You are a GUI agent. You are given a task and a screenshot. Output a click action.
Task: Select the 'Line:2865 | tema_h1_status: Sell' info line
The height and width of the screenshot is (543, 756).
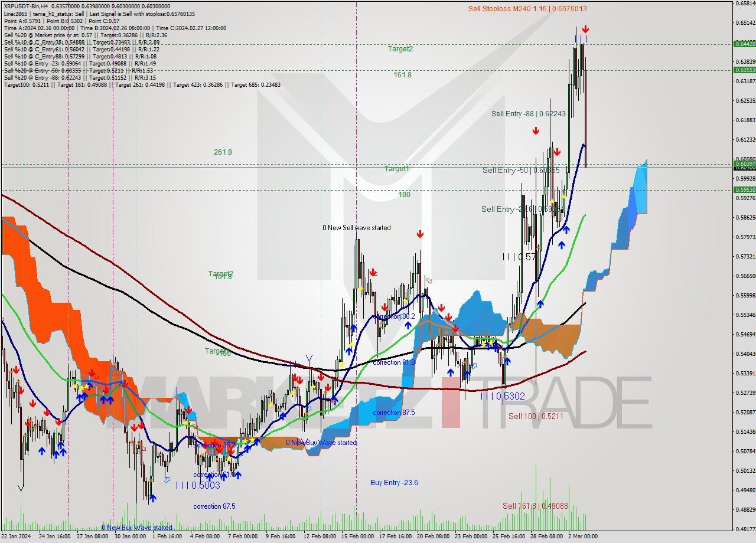tap(99, 14)
